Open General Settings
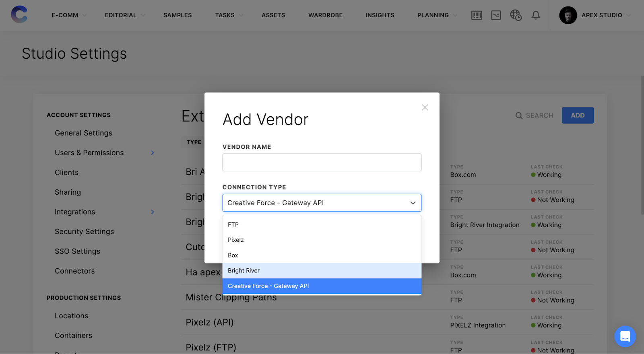Viewport: 644px width, 354px height. pyautogui.click(x=83, y=133)
